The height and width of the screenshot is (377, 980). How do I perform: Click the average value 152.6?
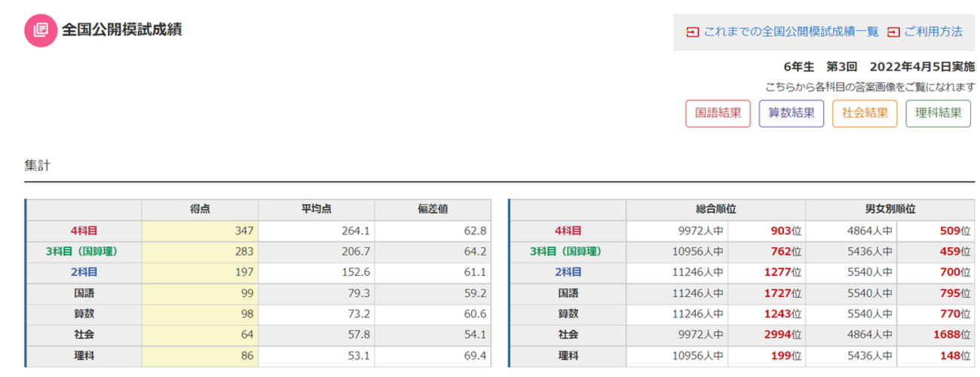coord(357,272)
